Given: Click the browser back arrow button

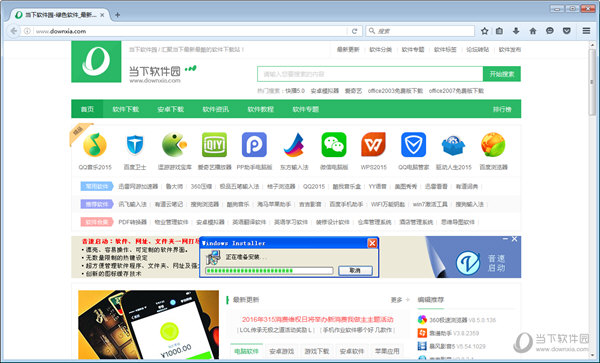Looking at the screenshot, I should coord(14,31).
